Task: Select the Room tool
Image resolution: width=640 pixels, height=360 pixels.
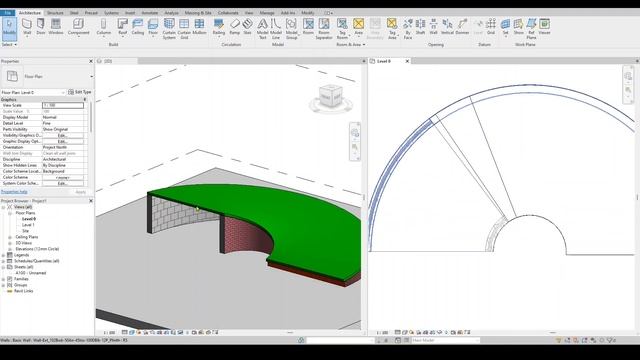Action: tap(308, 27)
